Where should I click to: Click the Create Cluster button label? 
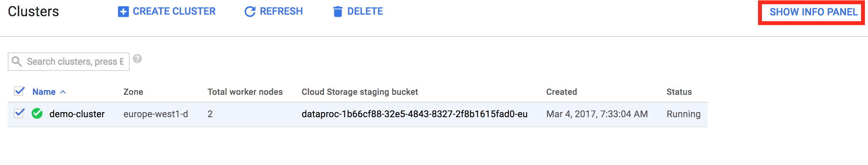(174, 12)
